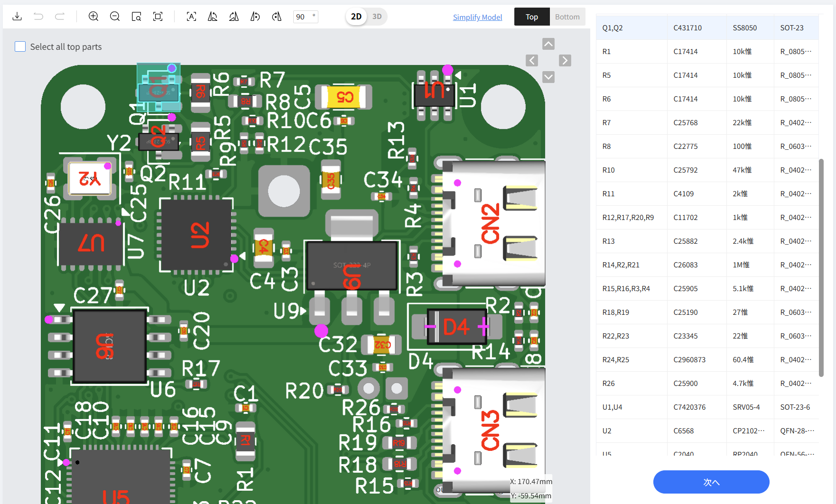Click the R5 designator cell
Image resolution: width=836 pixels, height=504 pixels.
(632, 75)
